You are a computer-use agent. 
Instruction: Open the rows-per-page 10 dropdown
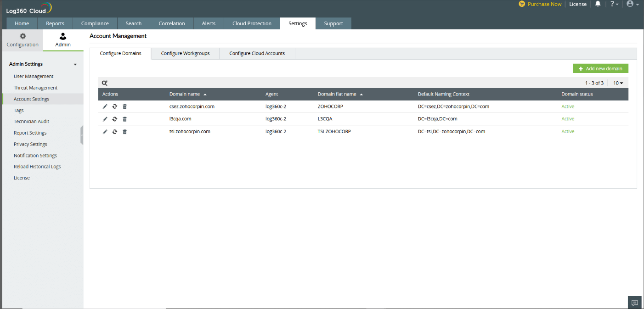[618, 83]
